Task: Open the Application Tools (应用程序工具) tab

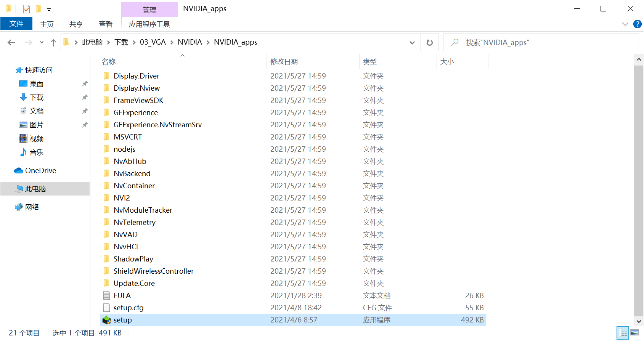Action: 149,24
